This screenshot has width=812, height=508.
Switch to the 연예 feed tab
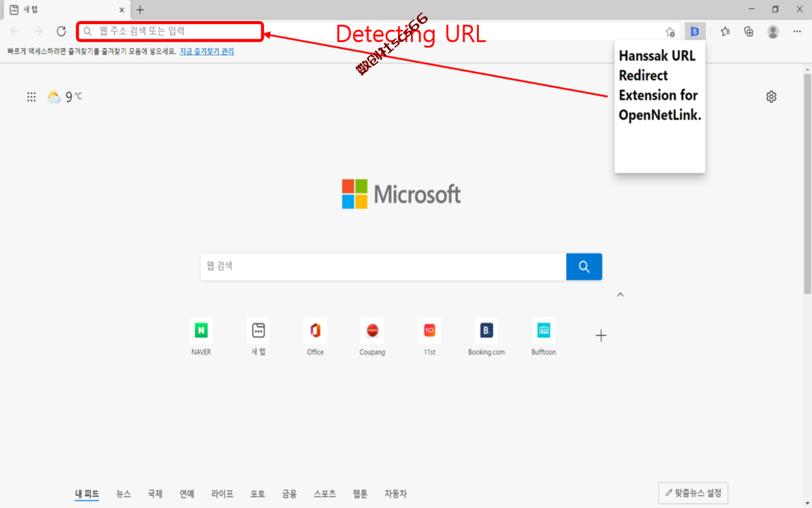[x=187, y=493]
